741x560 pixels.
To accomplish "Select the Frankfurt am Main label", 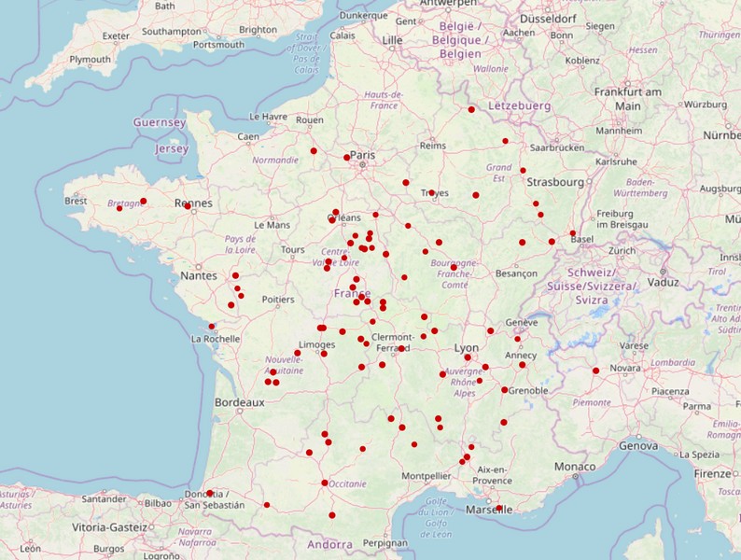I will pos(627,99).
